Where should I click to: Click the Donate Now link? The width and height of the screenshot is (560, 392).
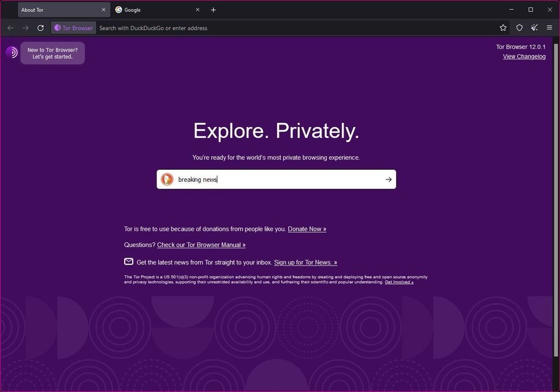click(x=307, y=229)
